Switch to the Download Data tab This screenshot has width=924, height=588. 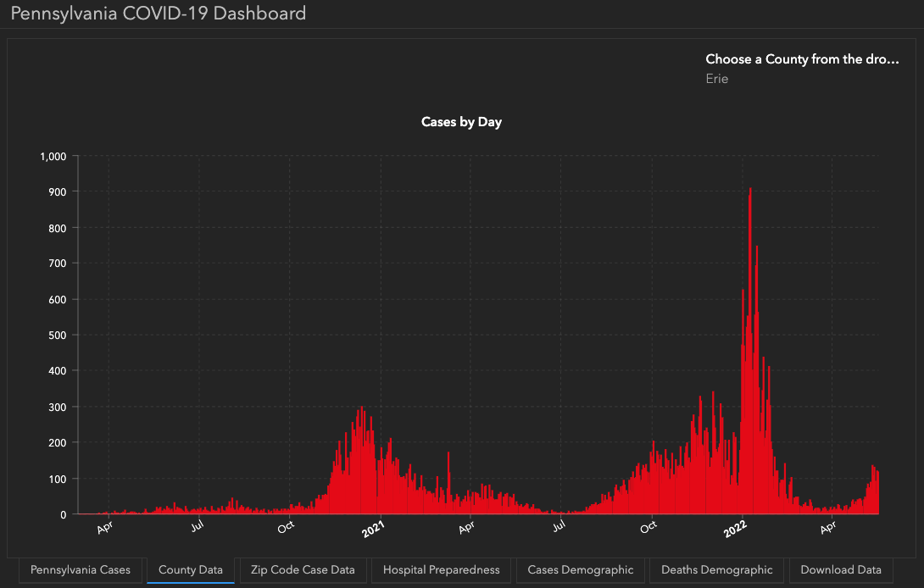pos(841,570)
